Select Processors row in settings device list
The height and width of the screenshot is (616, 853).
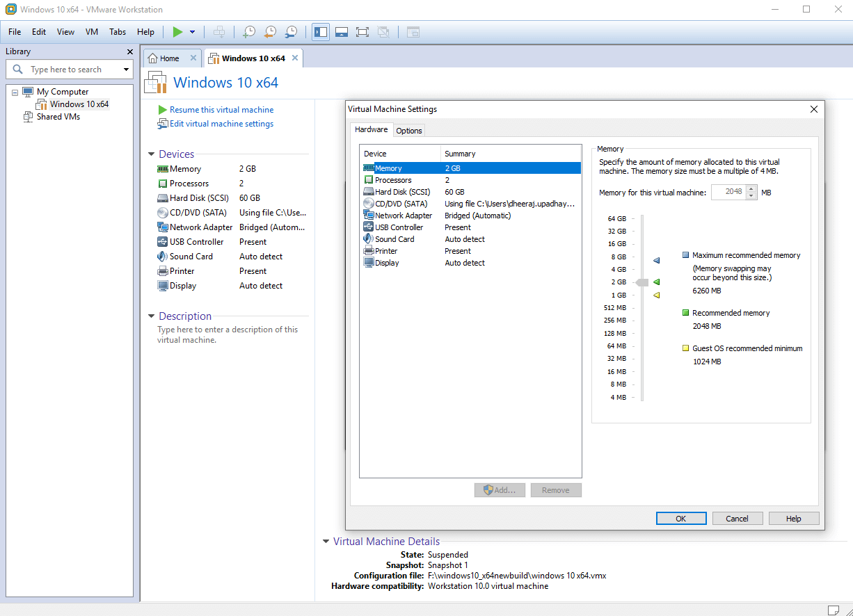coord(471,180)
